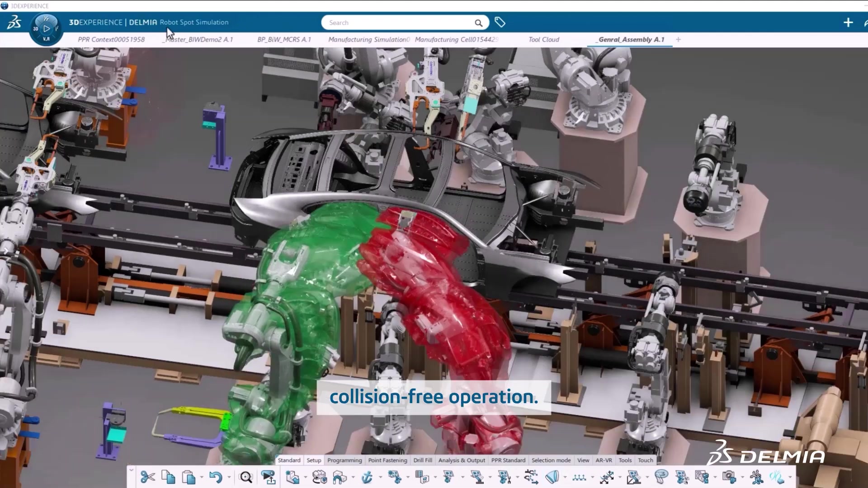The image size is (868, 488).
Task: Click the three-triangles tag group icon
Action: pyautogui.click(x=579, y=478)
